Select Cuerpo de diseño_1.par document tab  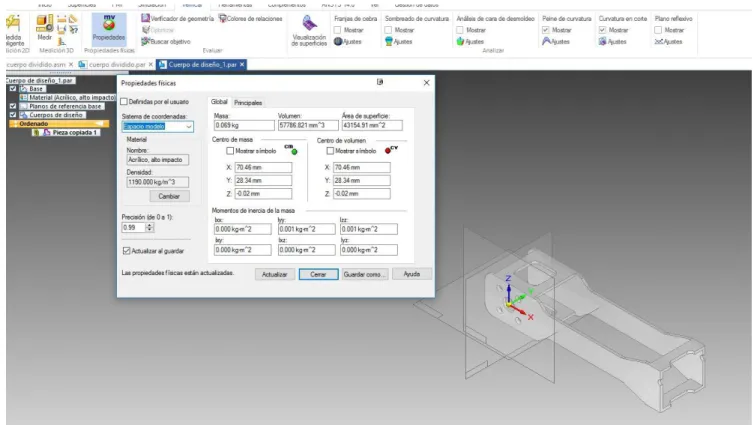[202, 64]
